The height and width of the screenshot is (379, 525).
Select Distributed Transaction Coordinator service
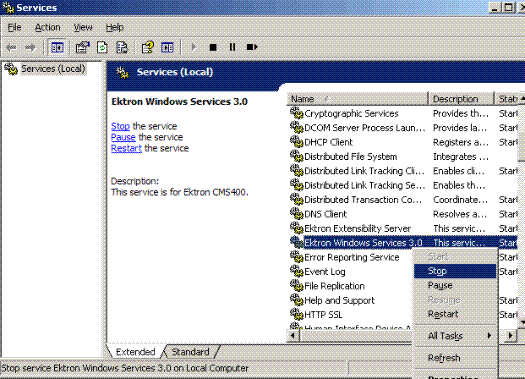click(x=403, y=200)
